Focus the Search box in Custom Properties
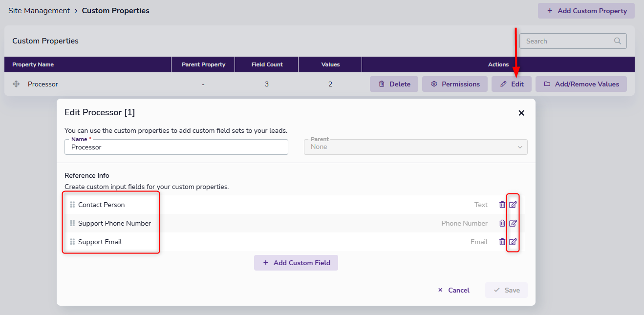Image resolution: width=644 pixels, height=315 pixels. pos(573,41)
